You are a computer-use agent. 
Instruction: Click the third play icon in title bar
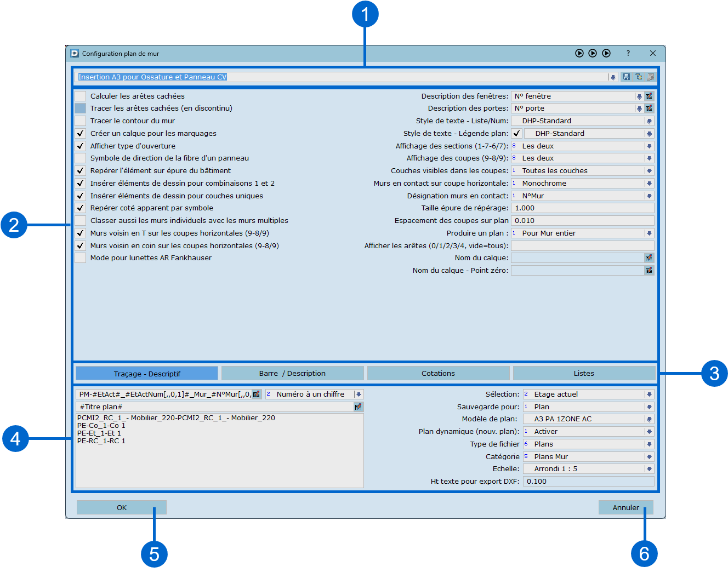[606, 53]
